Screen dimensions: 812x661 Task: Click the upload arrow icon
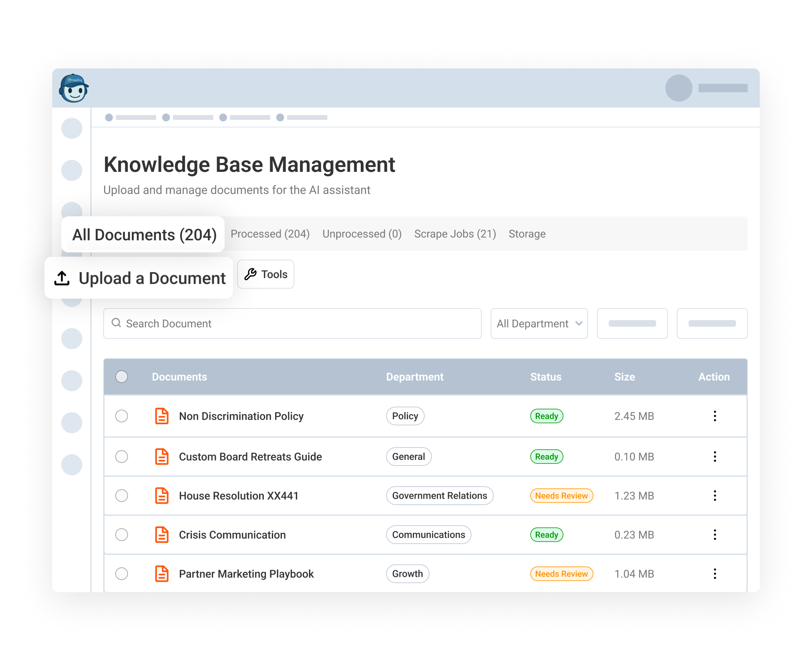(x=62, y=278)
